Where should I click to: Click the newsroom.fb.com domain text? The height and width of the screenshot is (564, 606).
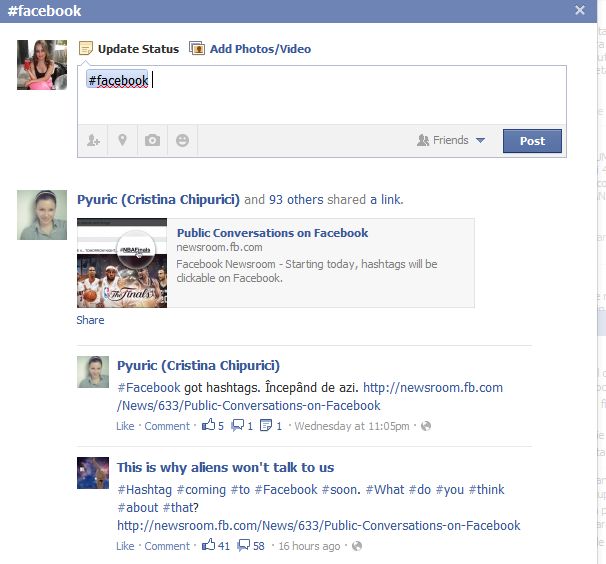click(219, 247)
